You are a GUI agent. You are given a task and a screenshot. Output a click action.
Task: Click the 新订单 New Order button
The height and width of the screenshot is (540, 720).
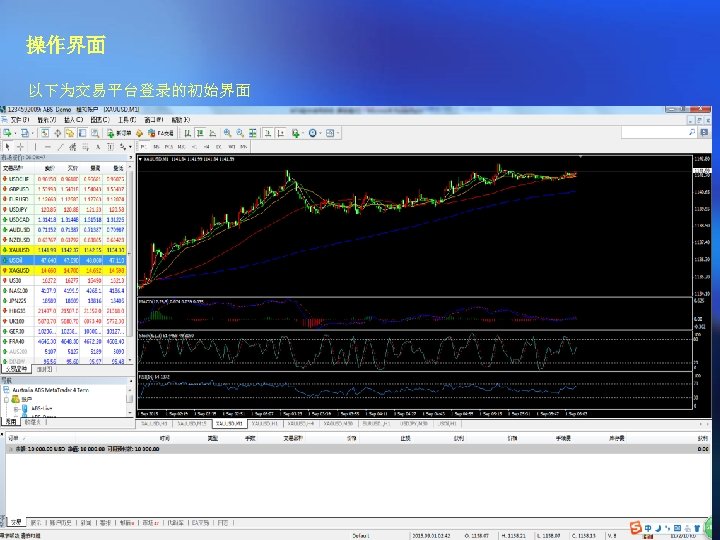coord(119,133)
